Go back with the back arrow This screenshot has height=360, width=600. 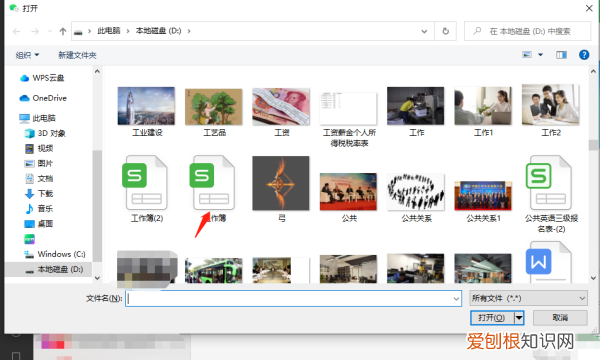click(16, 31)
